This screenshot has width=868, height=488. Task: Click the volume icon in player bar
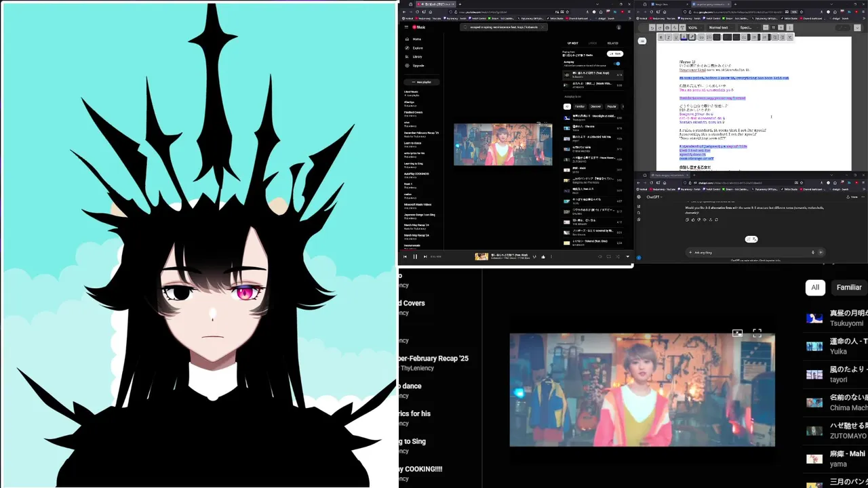[600, 257]
